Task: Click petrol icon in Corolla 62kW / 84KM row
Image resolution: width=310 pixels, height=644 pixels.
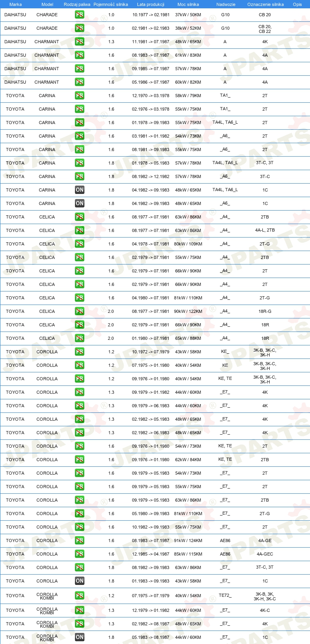Action: pos(80,460)
